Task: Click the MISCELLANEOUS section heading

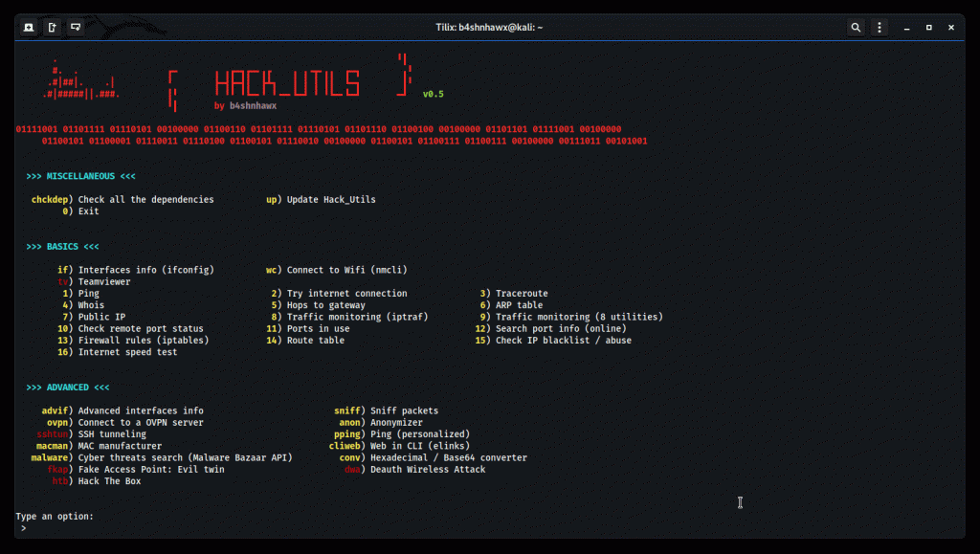Action: pyautogui.click(x=80, y=176)
